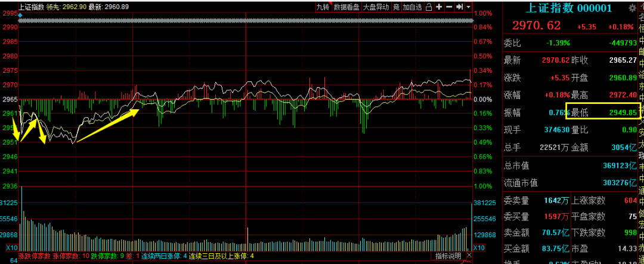
Task: Click the 领先: 2962.90 header value
Action: [x=66, y=7]
